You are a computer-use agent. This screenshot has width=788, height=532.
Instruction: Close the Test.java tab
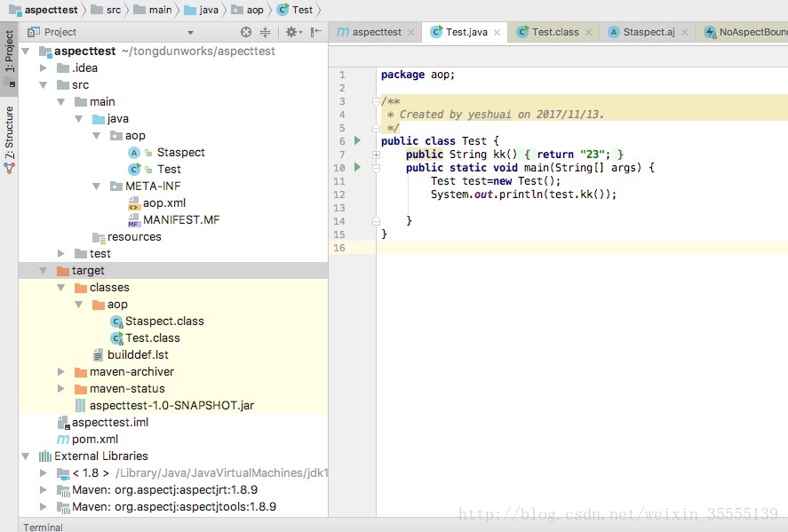[497, 32]
